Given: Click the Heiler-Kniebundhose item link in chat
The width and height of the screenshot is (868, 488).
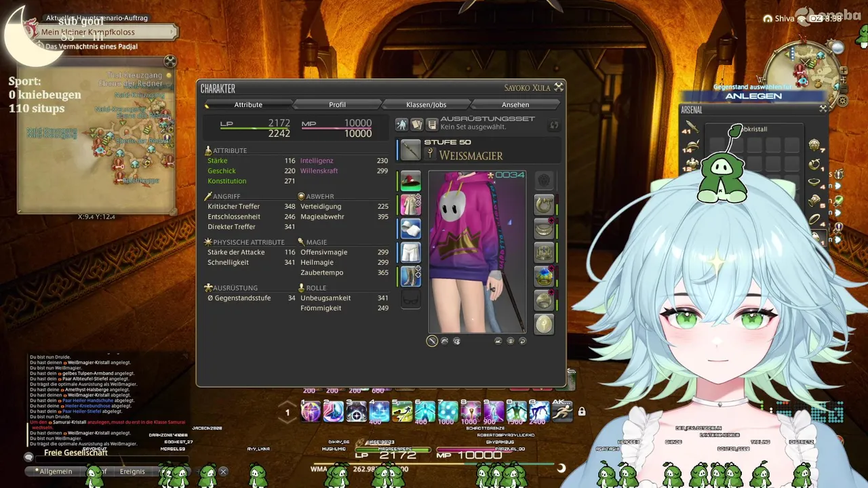Looking at the screenshot, I should [x=87, y=405].
